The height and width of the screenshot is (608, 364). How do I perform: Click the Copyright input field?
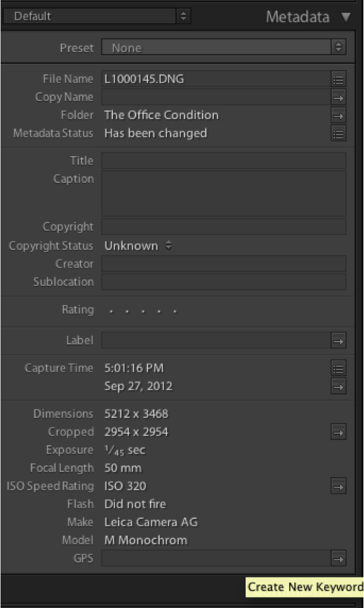coord(224,227)
